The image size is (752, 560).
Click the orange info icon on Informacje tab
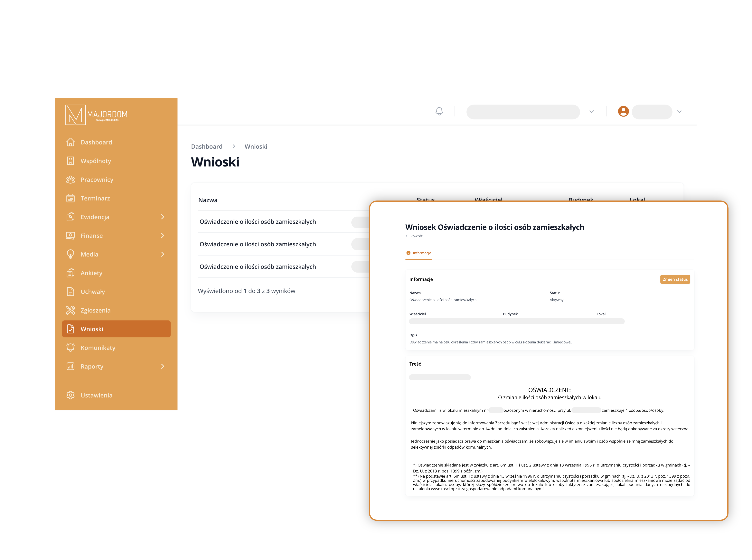coord(408,253)
